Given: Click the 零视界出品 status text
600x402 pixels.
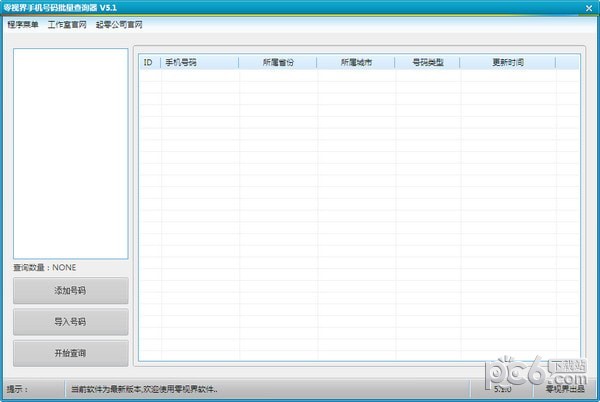Looking at the screenshot, I should [x=565, y=389].
